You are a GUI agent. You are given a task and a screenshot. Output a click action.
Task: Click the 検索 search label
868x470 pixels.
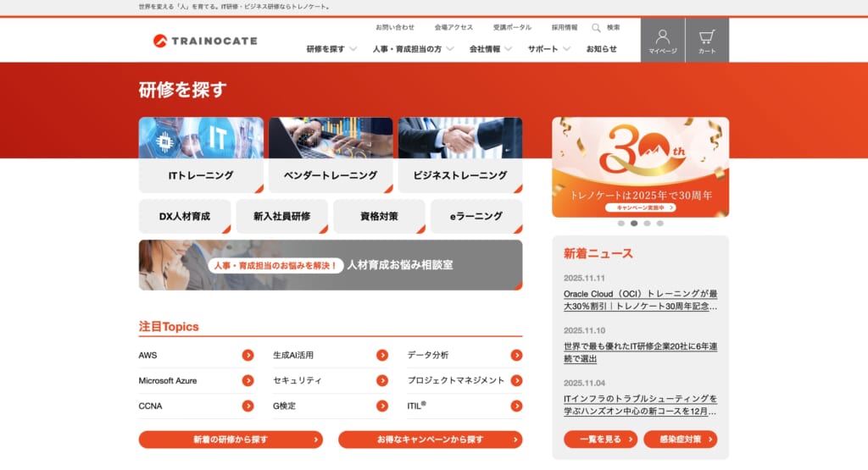coord(614,27)
